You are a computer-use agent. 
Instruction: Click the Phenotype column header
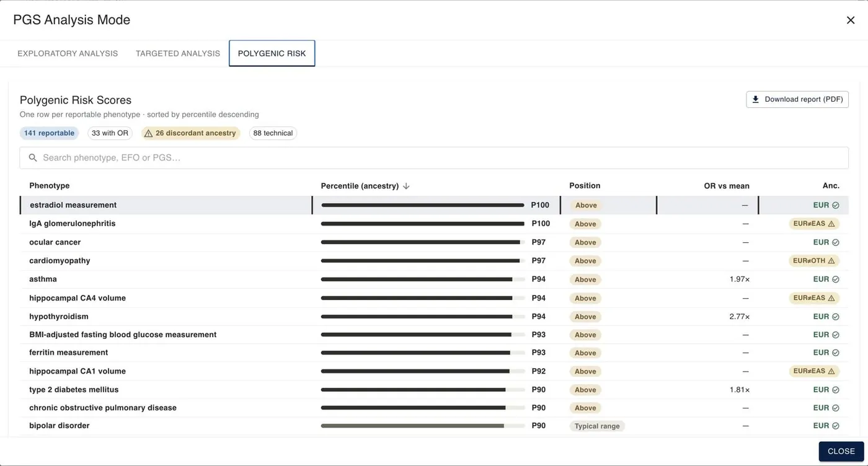pyautogui.click(x=50, y=186)
